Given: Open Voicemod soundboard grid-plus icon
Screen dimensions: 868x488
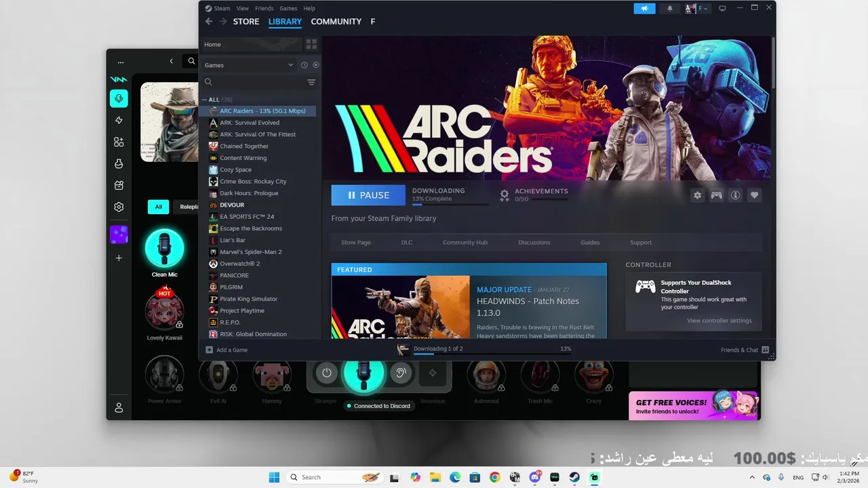Looking at the screenshot, I should pyautogui.click(x=119, y=142).
